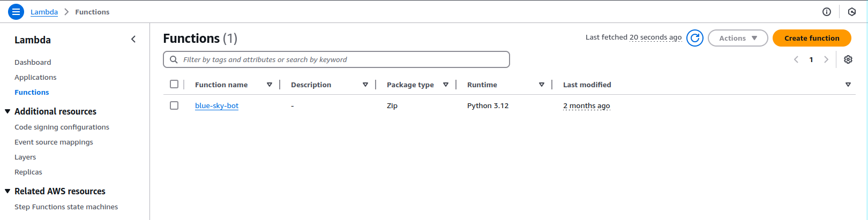Open Code signing configurations
Viewport: 868px width, 220px height.
click(62, 127)
